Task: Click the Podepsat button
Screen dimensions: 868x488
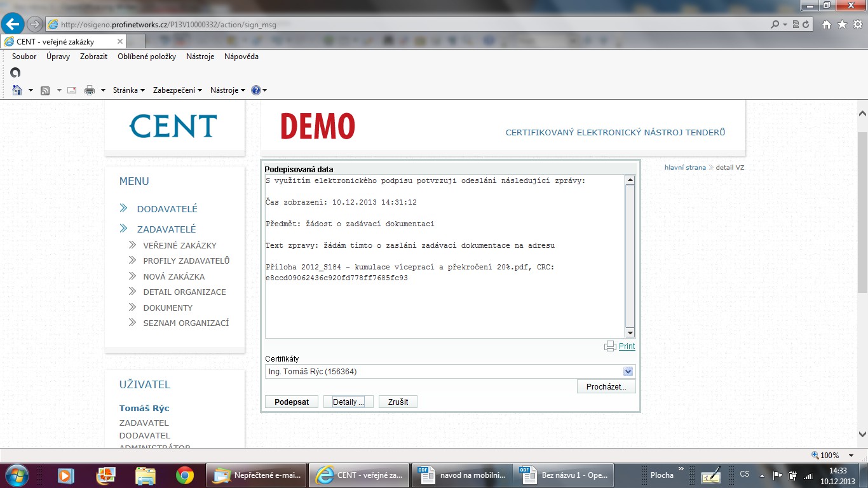Action: click(292, 402)
